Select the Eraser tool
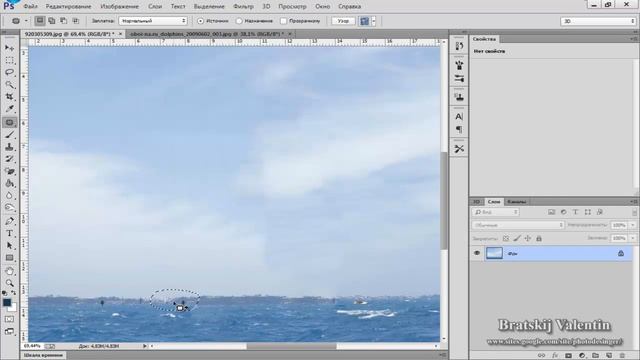Image resolution: width=640 pixels, height=360 pixels. 9,171
